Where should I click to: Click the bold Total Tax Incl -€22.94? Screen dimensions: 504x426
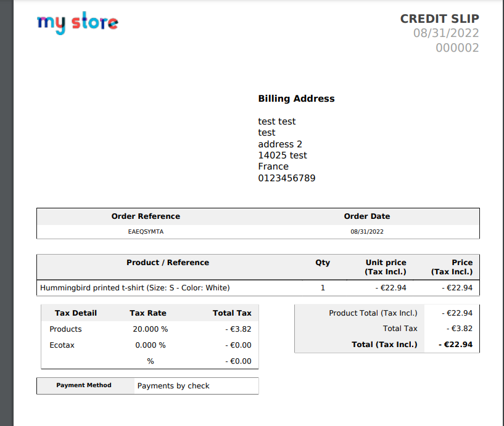(x=456, y=345)
